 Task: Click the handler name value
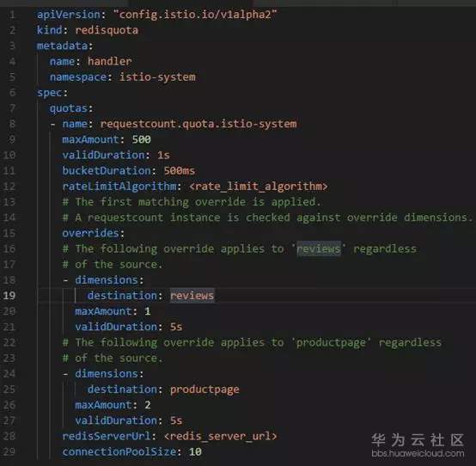110,61
